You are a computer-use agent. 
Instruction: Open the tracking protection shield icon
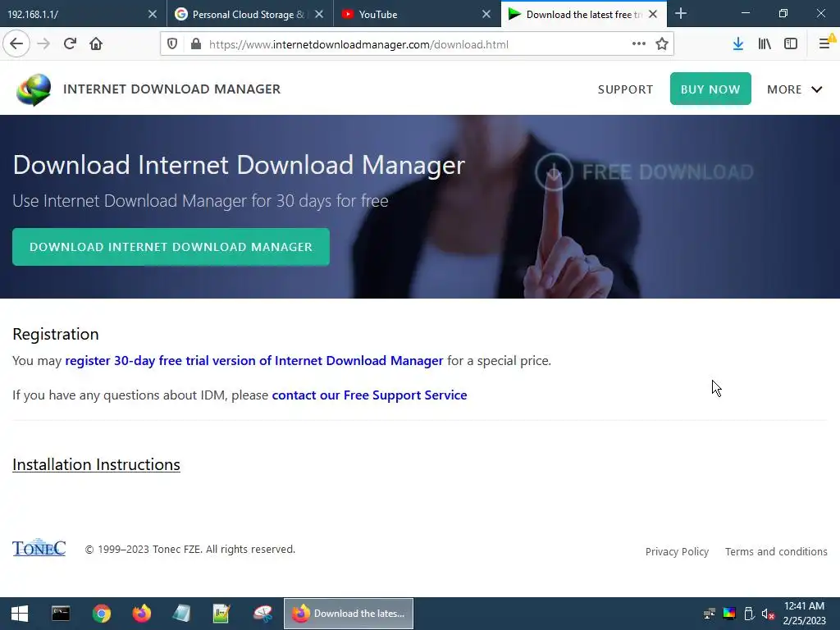[x=172, y=44]
